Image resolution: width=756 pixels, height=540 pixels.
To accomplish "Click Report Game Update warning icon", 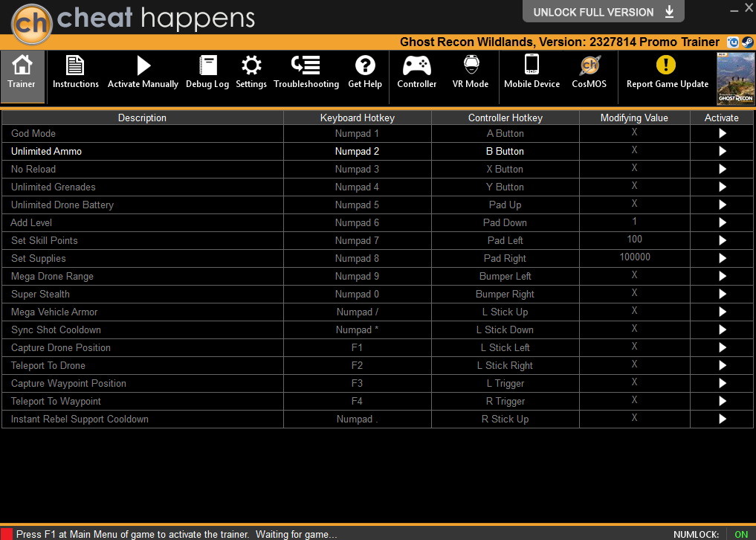I will click(x=666, y=65).
